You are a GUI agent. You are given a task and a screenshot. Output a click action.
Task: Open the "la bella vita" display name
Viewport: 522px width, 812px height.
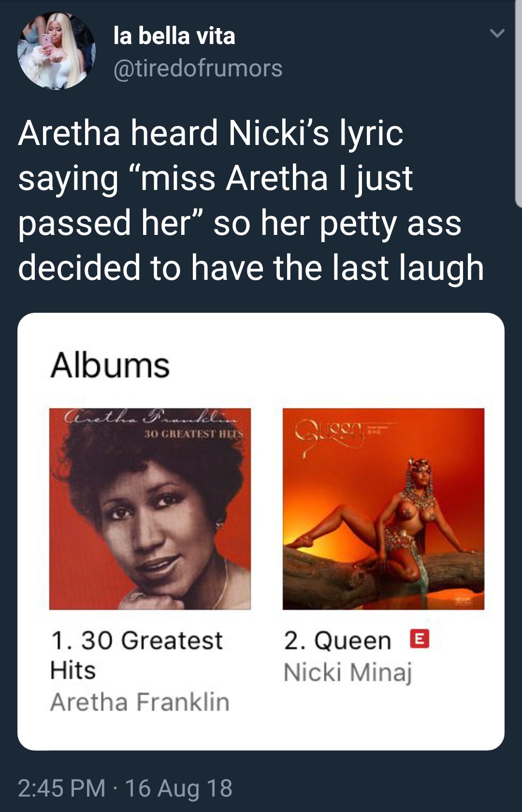tap(174, 36)
